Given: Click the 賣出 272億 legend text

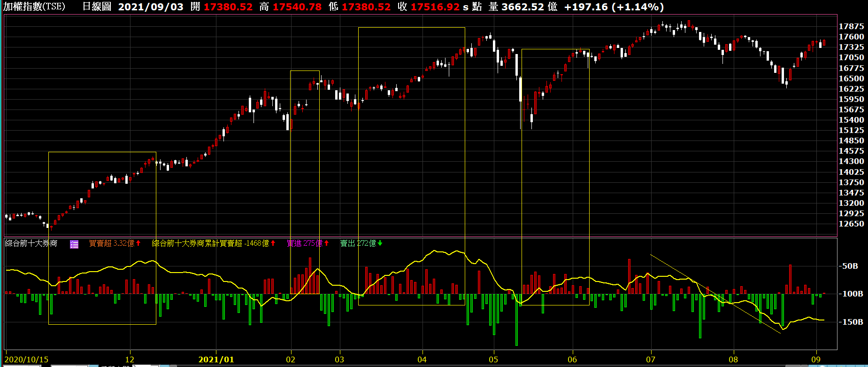Looking at the screenshot, I should coord(358,243).
